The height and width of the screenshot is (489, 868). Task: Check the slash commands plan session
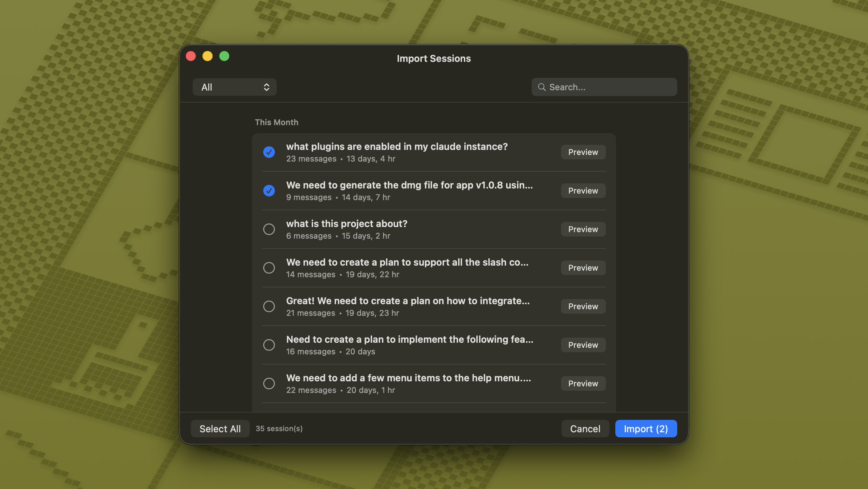click(269, 267)
